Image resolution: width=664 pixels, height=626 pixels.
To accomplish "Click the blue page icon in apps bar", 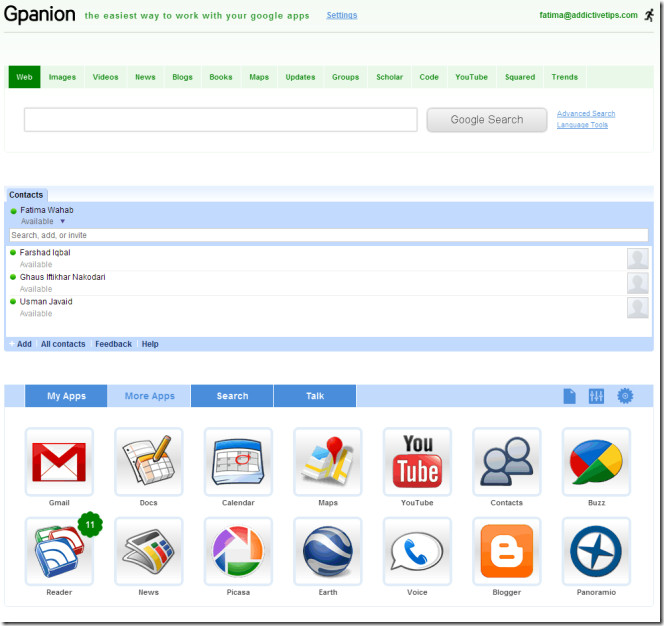I will click(570, 396).
